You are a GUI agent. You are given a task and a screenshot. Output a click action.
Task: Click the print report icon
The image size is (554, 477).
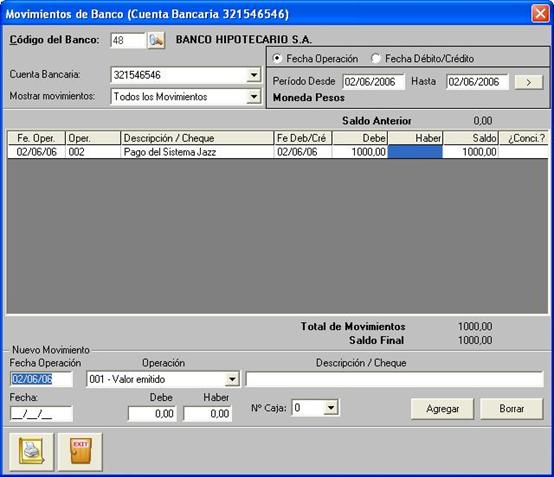pyautogui.click(x=31, y=452)
